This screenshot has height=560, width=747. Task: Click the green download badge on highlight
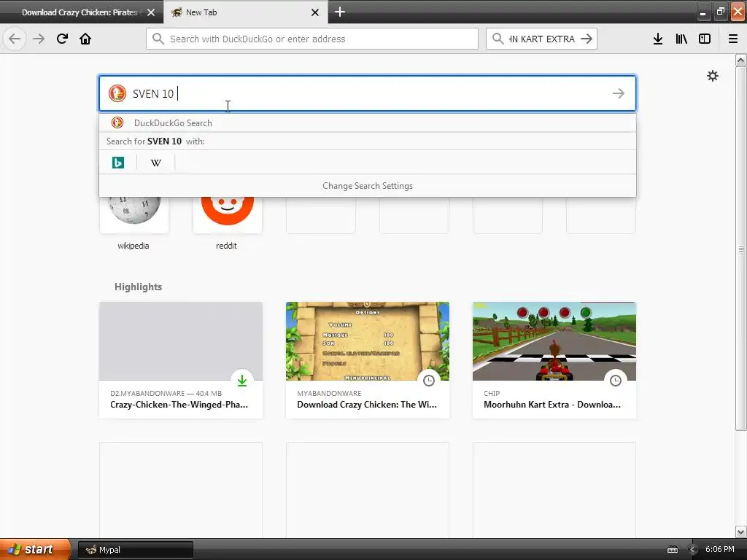tap(242, 381)
